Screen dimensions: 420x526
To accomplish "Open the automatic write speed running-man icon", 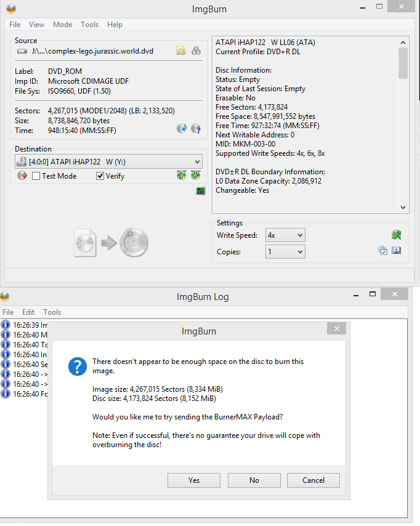I will point(397,235).
